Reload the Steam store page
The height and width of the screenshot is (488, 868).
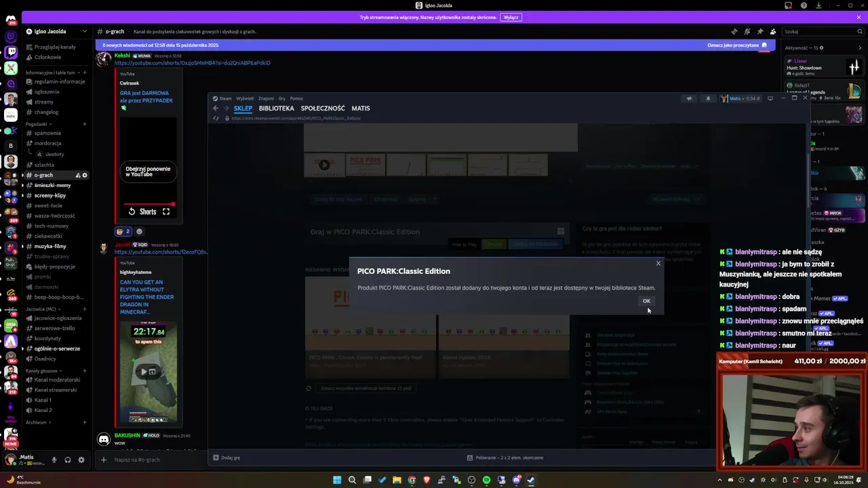coord(216,118)
